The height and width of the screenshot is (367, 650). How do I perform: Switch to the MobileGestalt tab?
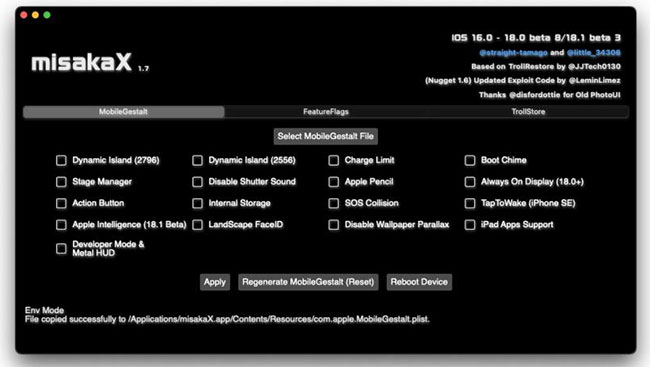(124, 112)
